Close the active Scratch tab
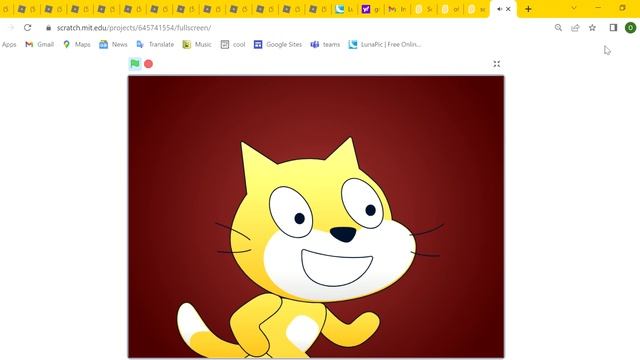The height and width of the screenshot is (360, 640). click(508, 9)
